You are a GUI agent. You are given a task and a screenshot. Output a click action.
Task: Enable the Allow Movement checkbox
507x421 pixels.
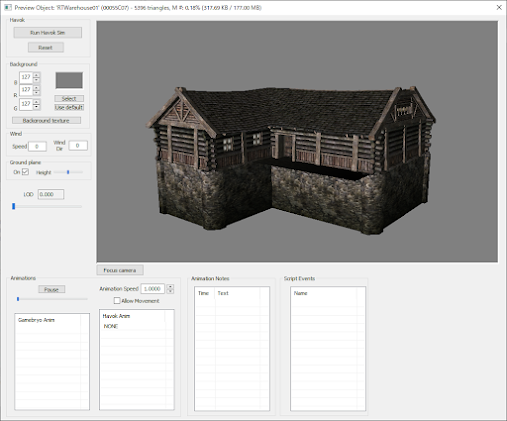pos(117,301)
